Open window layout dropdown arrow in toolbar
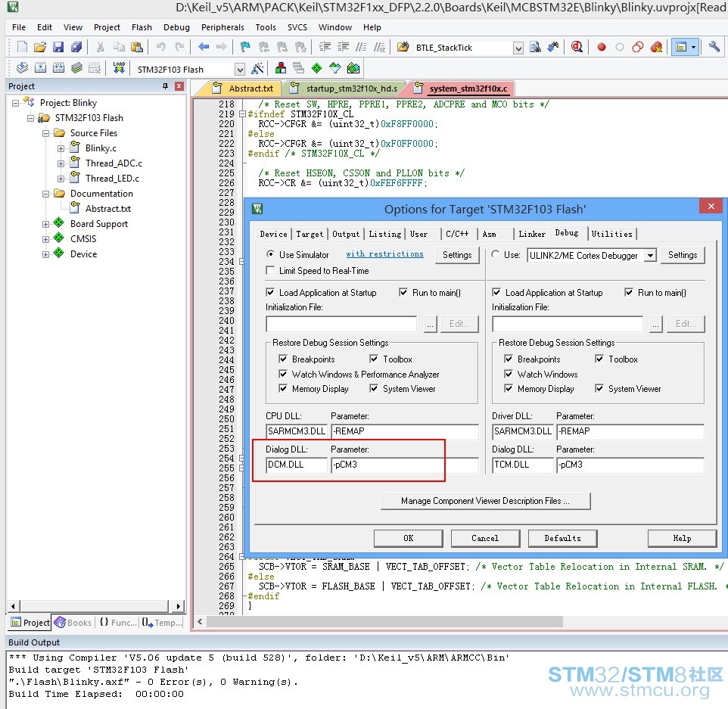The image size is (728, 709). click(x=693, y=47)
